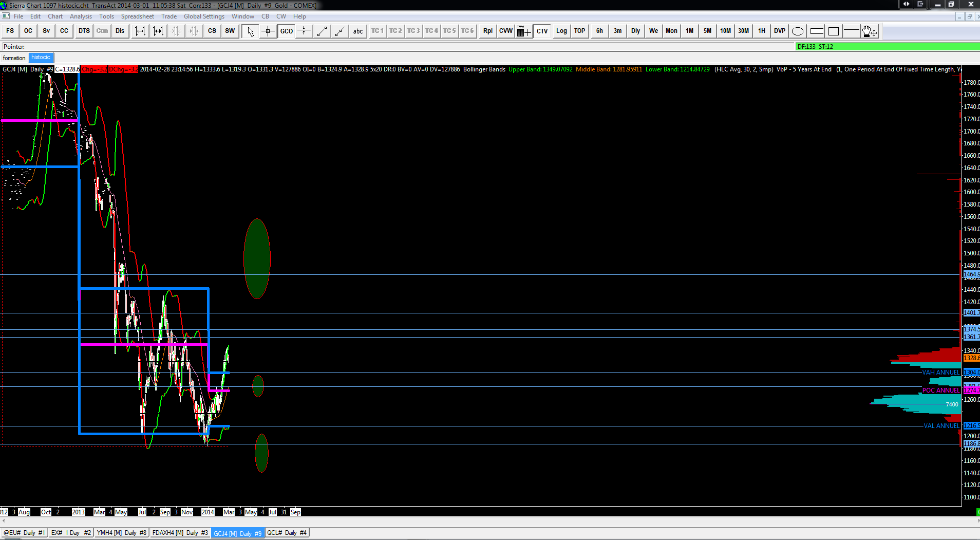Viewport: 980px width, 540px height.
Task: Select the ellipse drawing tool
Action: pos(798,31)
